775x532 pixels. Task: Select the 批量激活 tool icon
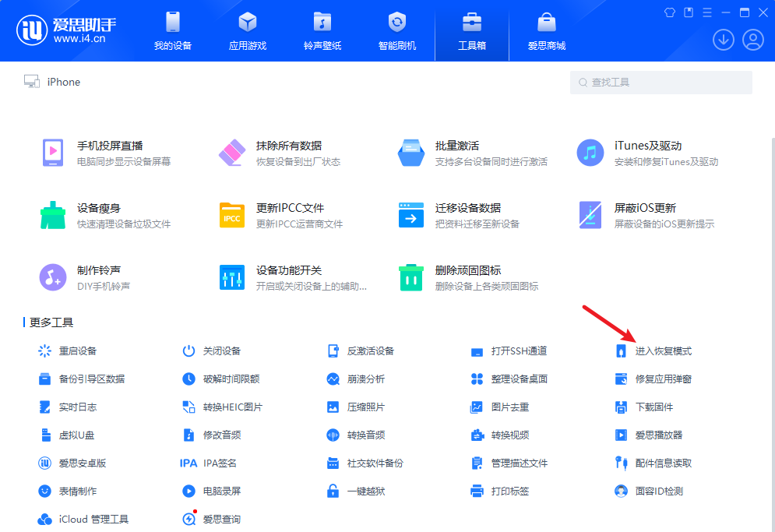click(410, 153)
